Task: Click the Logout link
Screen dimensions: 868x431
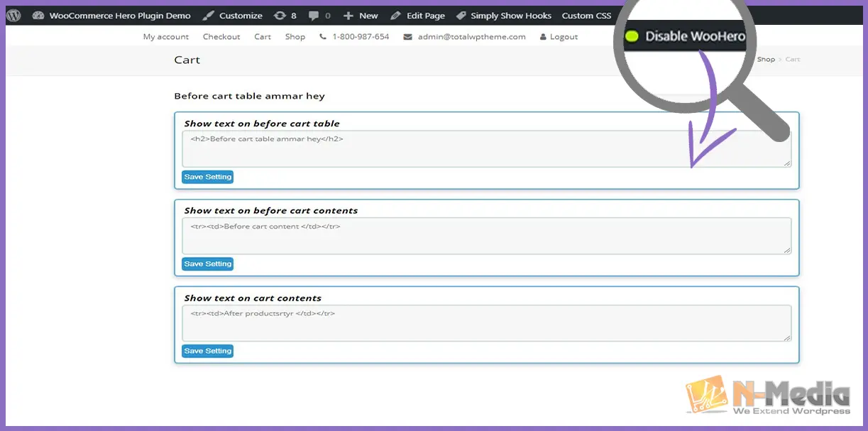Action: click(x=564, y=37)
